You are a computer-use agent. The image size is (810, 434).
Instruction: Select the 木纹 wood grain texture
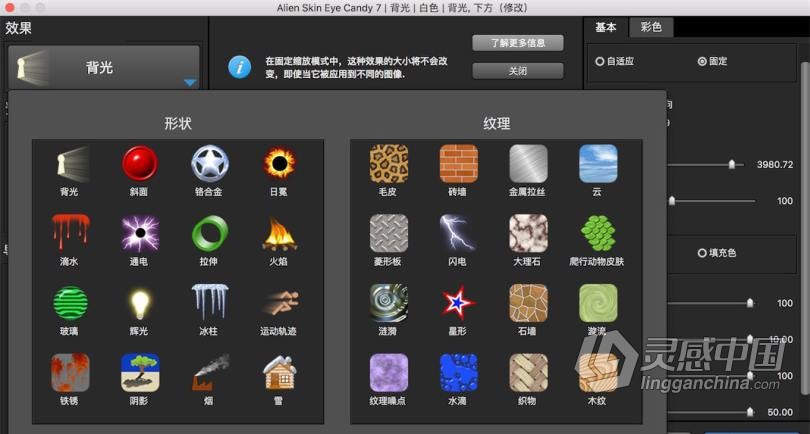tap(598, 373)
